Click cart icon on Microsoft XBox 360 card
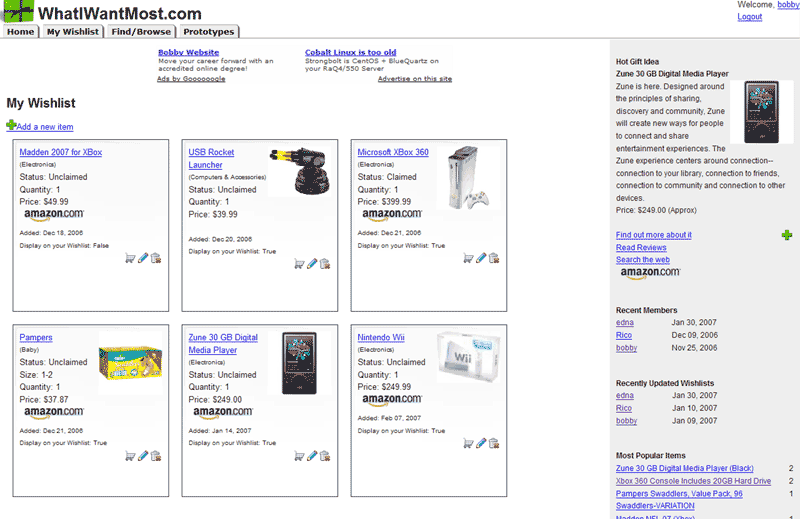The image size is (800, 519). (468, 258)
